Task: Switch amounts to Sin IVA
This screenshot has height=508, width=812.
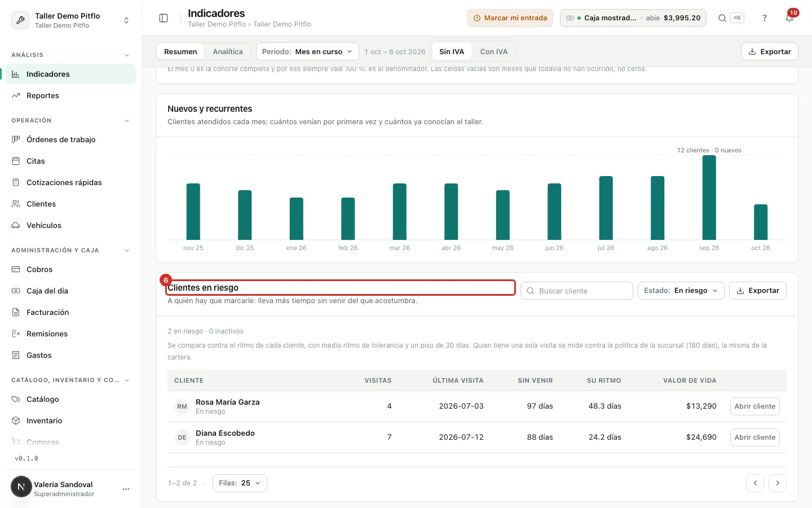Action: point(452,51)
